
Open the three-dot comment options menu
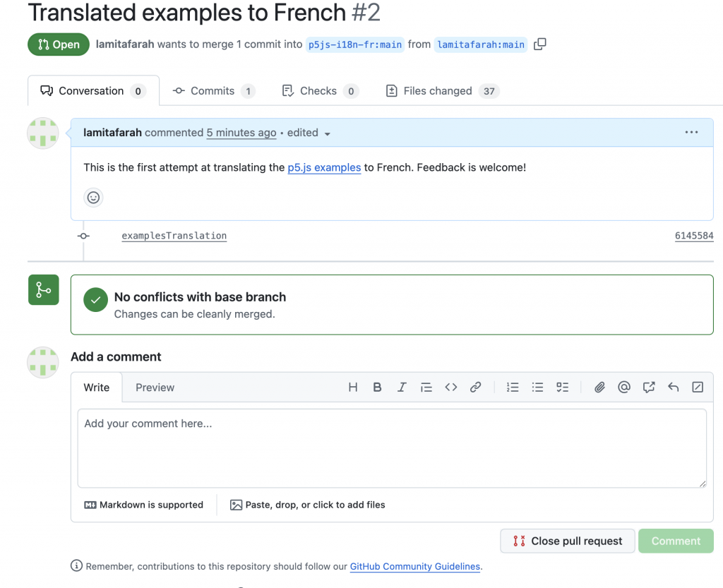point(691,132)
